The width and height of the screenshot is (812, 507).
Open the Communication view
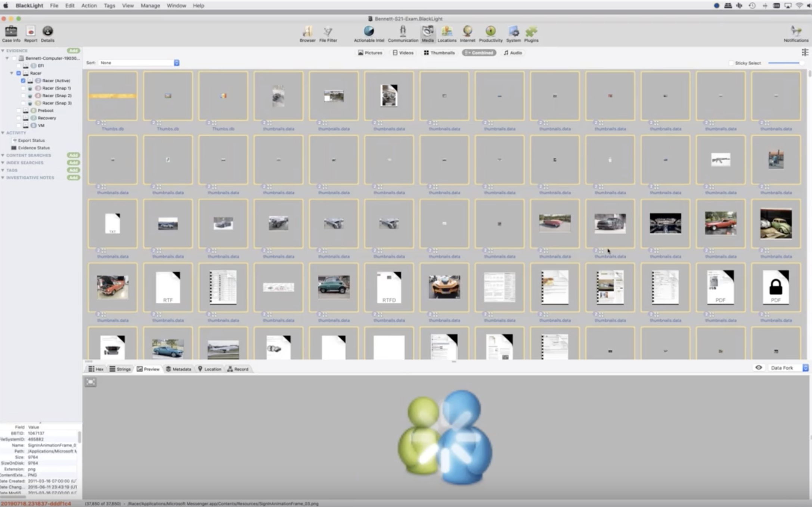pos(403,34)
